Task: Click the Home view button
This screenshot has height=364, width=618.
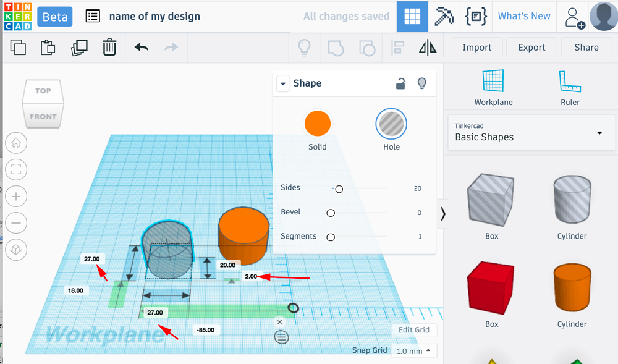Action: (16, 143)
